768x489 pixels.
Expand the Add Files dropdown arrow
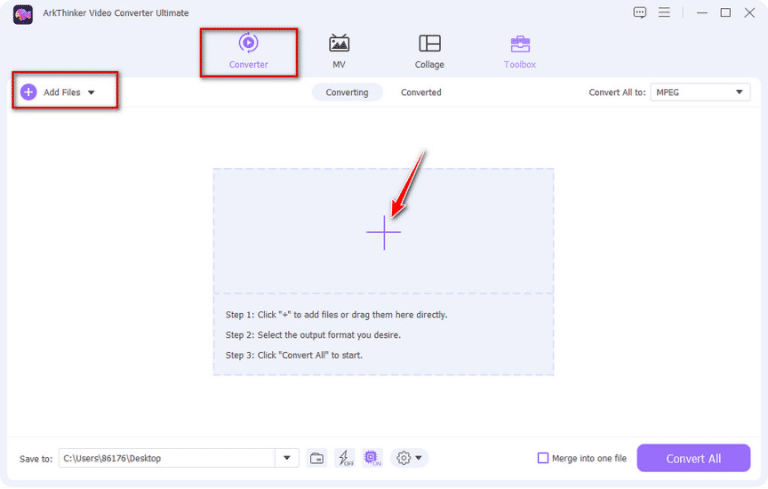pos(91,92)
